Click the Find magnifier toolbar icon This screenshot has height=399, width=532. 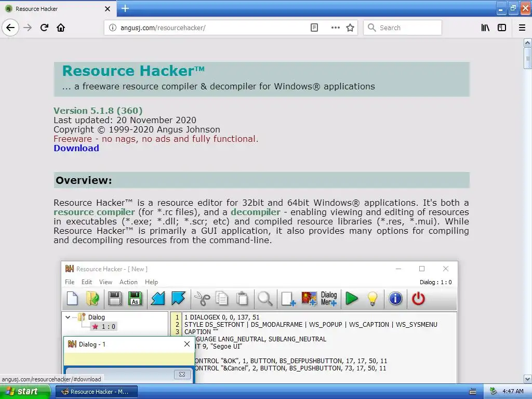(x=265, y=299)
